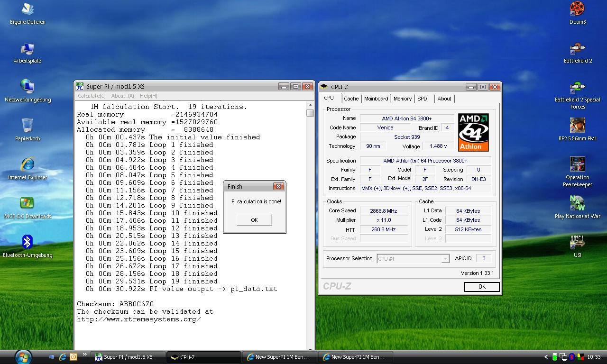Viewport: 607px width, 364px height.
Task: Open the USI desktop shortcut
Action: pyautogui.click(x=577, y=246)
